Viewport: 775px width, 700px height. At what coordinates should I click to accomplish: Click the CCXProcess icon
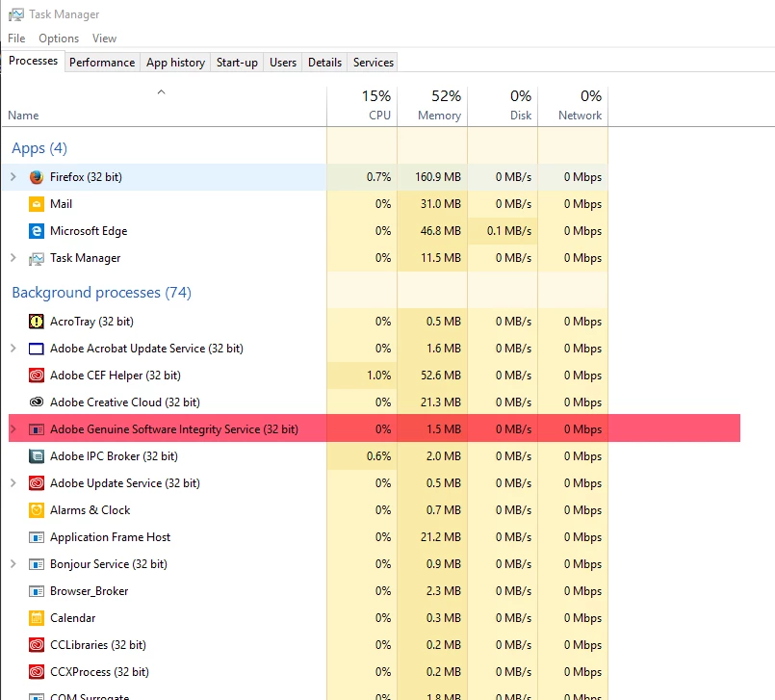(x=36, y=672)
